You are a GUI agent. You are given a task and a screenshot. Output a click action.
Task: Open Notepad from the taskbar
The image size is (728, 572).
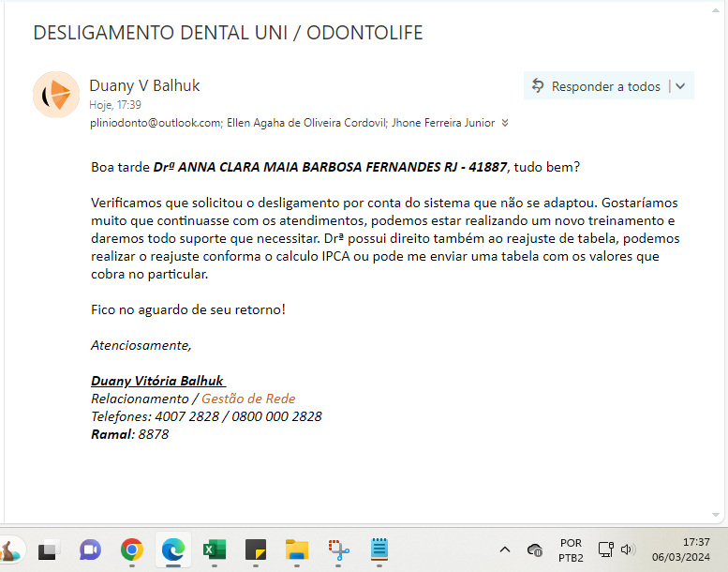(x=379, y=549)
